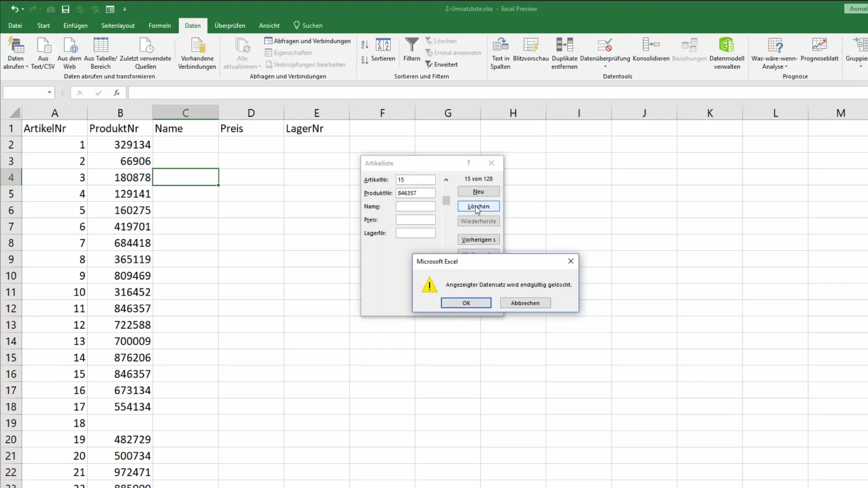
Task: Toggle the Filtern funnel icon
Action: tap(412, 50)
